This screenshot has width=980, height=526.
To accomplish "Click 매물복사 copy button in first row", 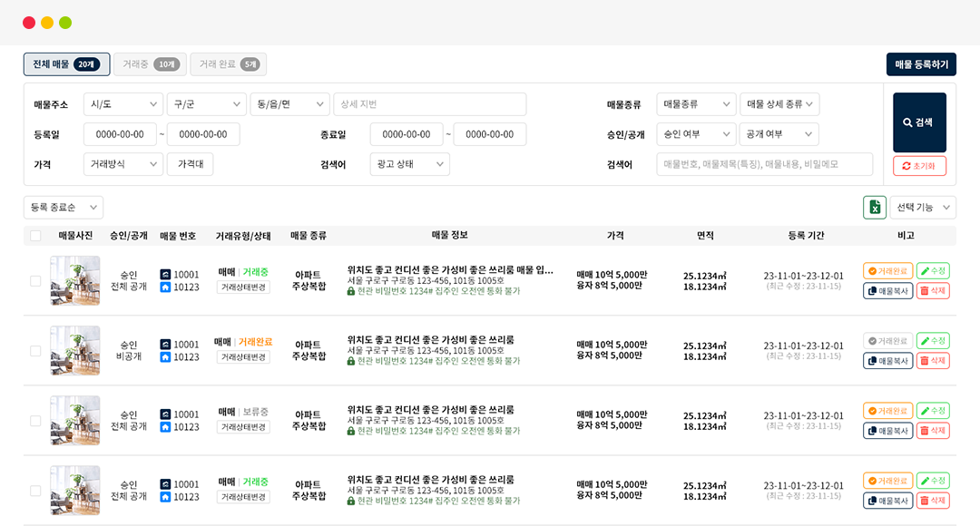I will click(x=887, y=291).
